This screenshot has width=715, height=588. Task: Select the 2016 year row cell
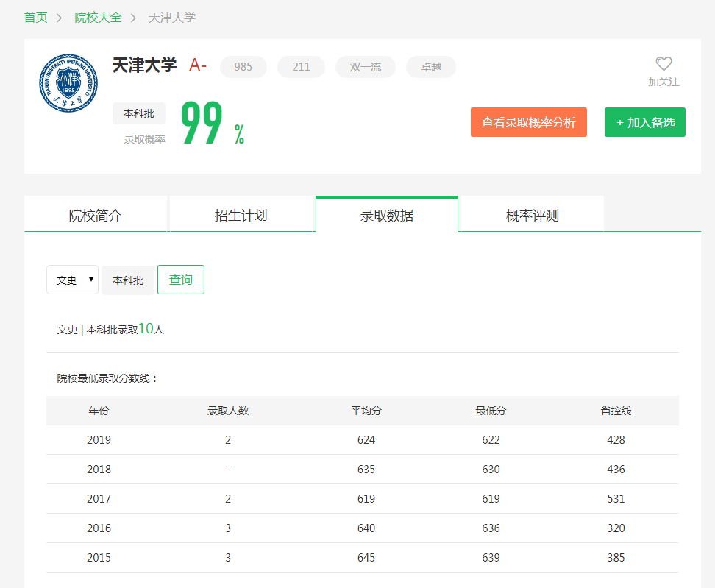pos(99,528)
